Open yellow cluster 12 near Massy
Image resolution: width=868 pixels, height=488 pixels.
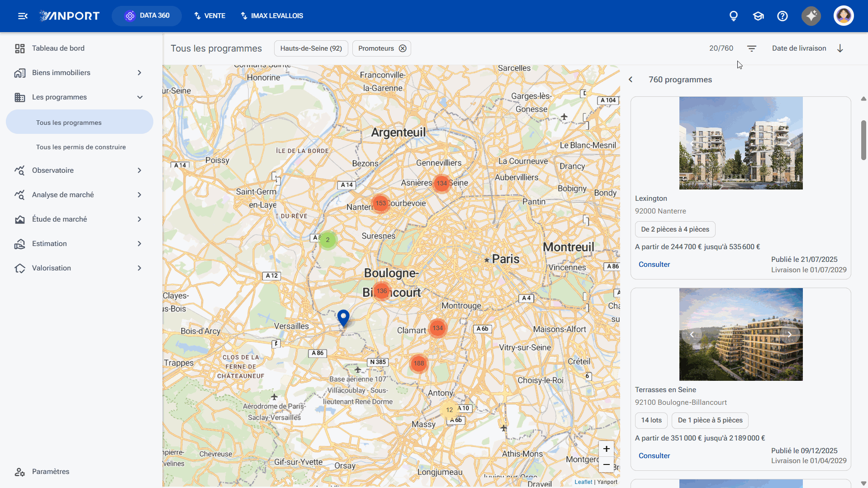[x=449, y=410]
